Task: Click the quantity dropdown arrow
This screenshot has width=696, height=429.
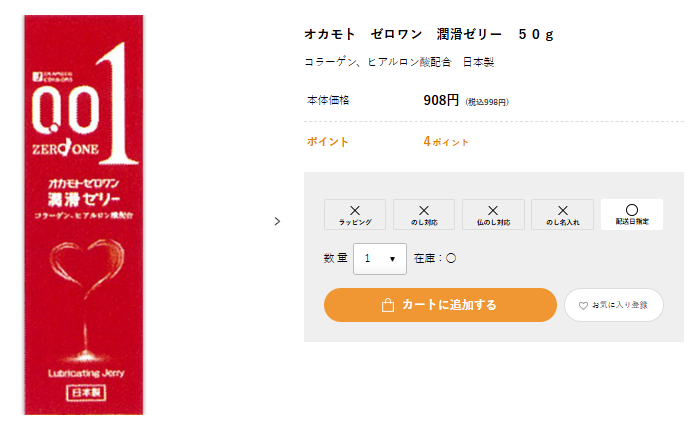Action: point(392,259)
